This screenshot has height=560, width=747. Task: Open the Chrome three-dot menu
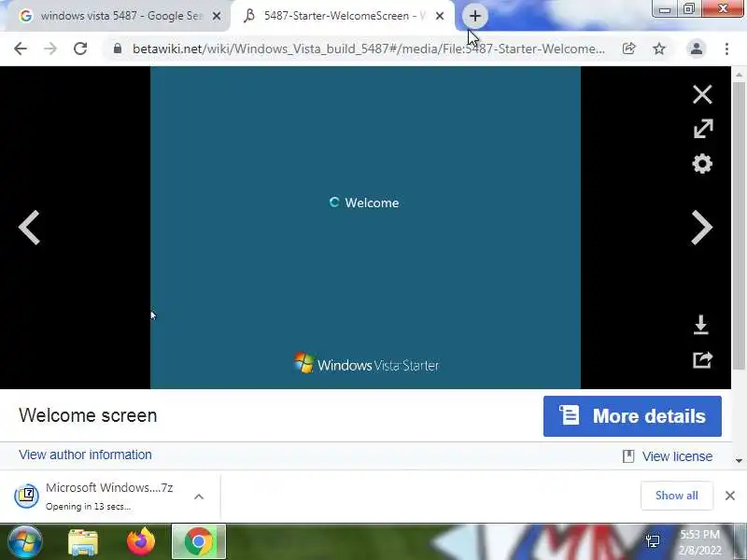726,49
